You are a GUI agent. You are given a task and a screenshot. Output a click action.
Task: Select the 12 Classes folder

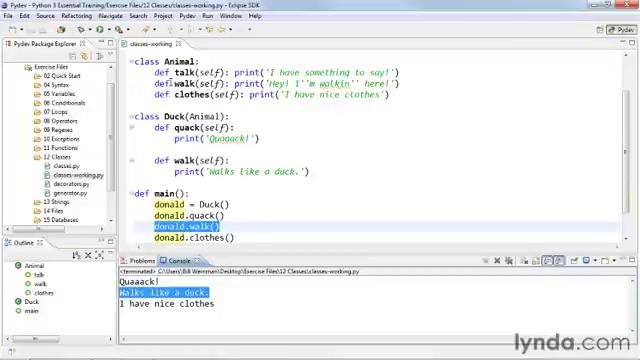(57, 157)
